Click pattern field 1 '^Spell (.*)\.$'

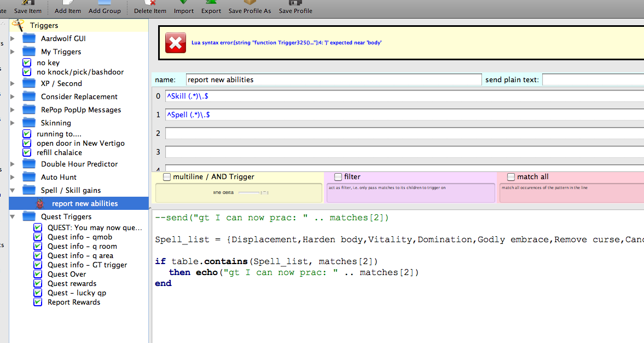[404, 115]
